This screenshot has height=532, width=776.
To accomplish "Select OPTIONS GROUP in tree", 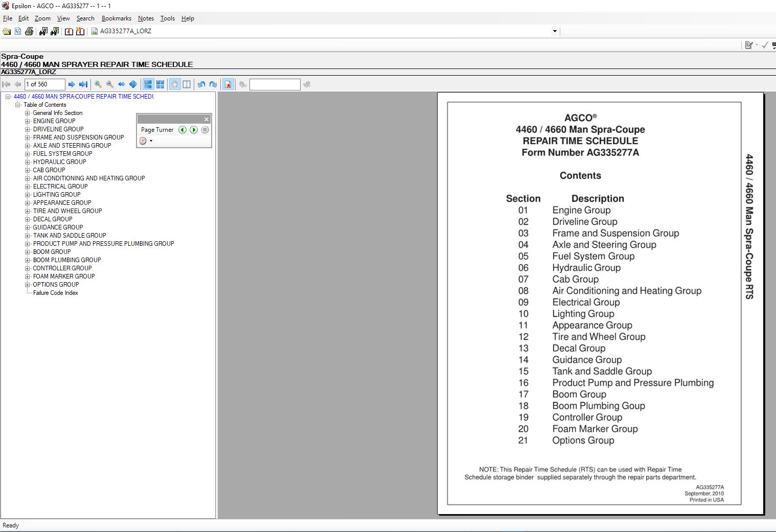I will pyautogui.click(x=56, y=285).
